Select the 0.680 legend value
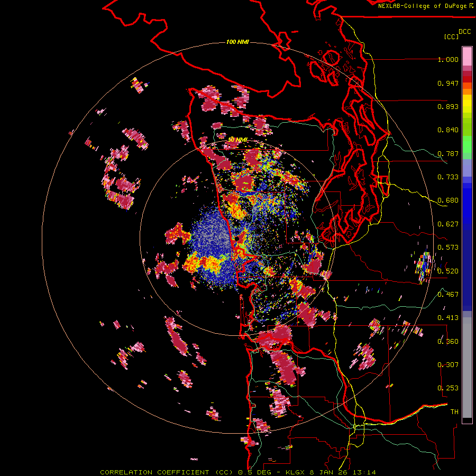476x476 pixels. (x=448, y=200)
